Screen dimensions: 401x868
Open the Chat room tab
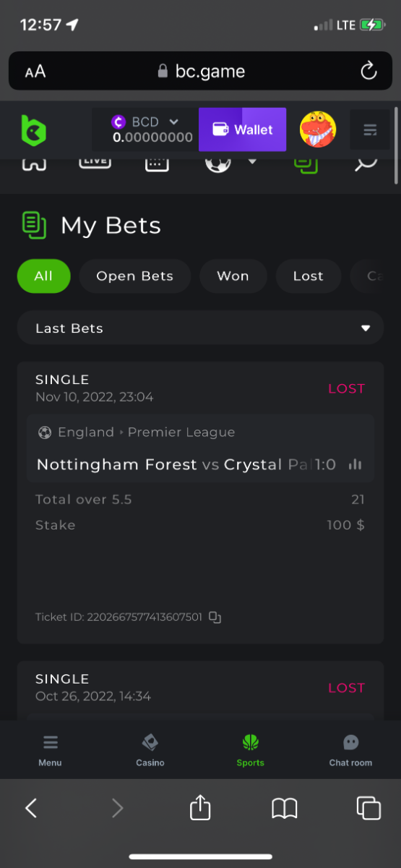click(350, 750)
